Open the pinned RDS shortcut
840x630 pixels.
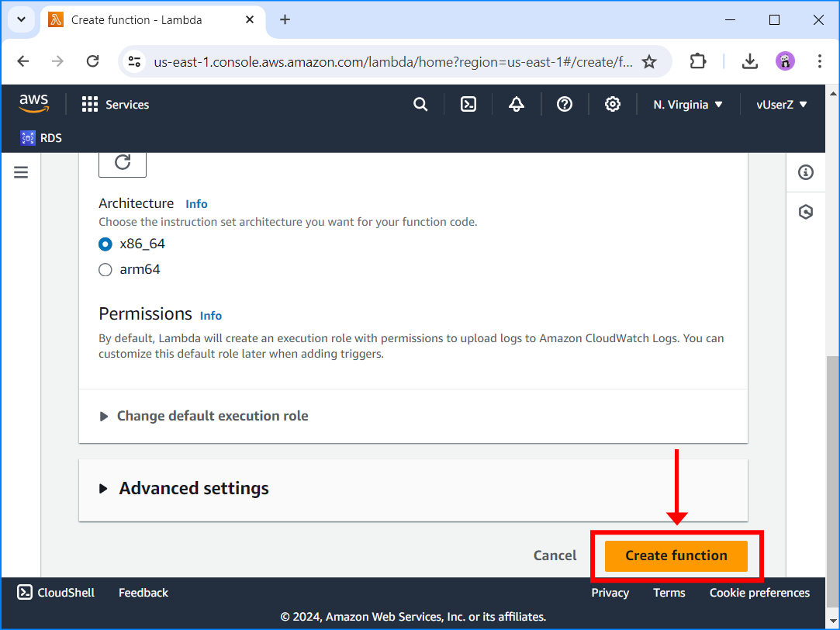pyautogui.click(x=40, y=137)
